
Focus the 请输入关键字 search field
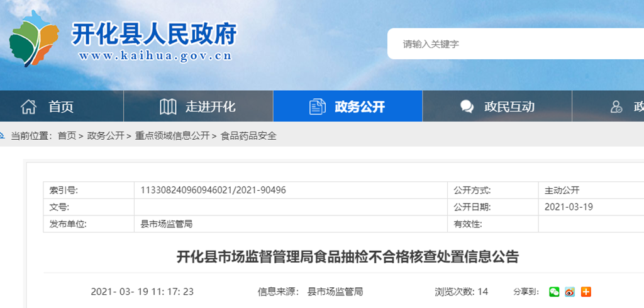coord(516,43)
